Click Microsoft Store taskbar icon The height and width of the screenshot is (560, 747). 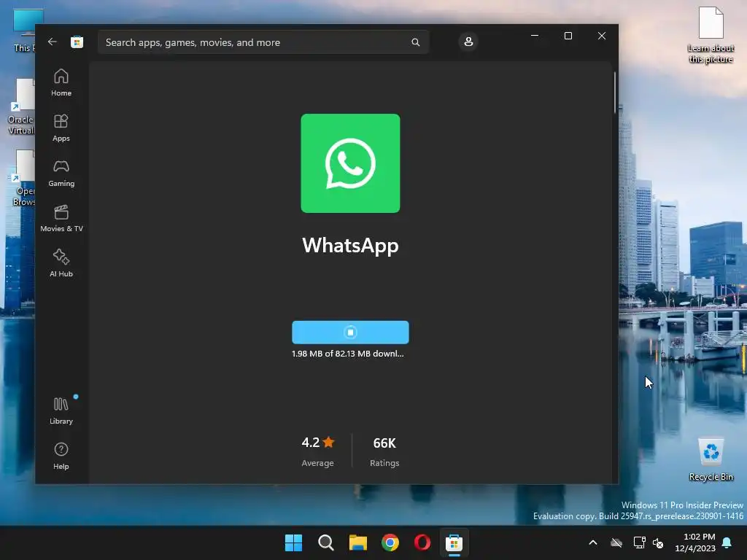(x=454, y=542)
